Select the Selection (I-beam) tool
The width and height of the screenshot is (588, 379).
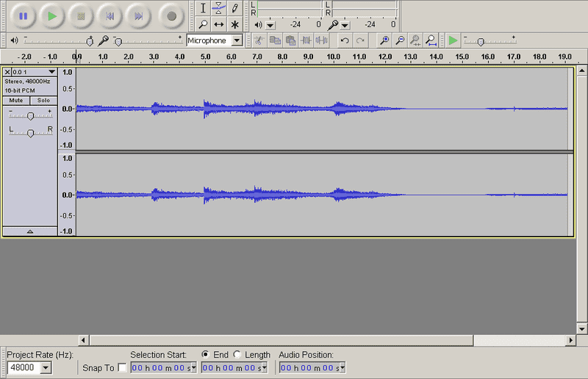click(203, 8)
